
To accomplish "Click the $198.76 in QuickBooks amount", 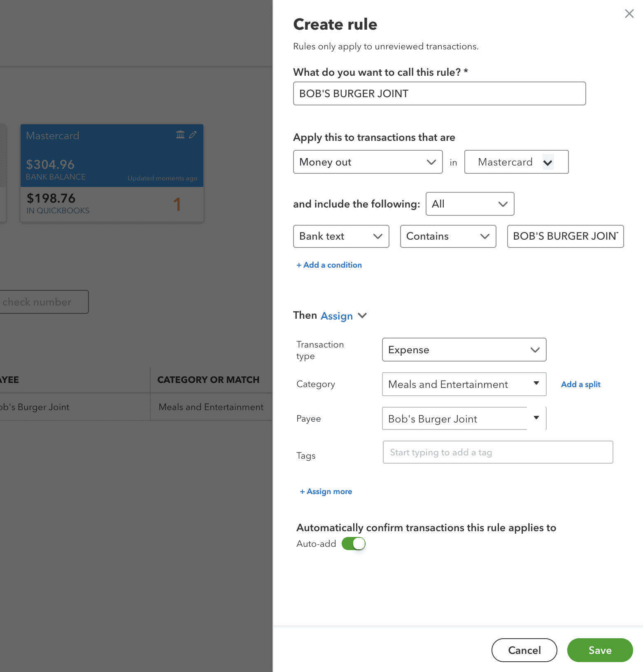I will pos(51,198).
